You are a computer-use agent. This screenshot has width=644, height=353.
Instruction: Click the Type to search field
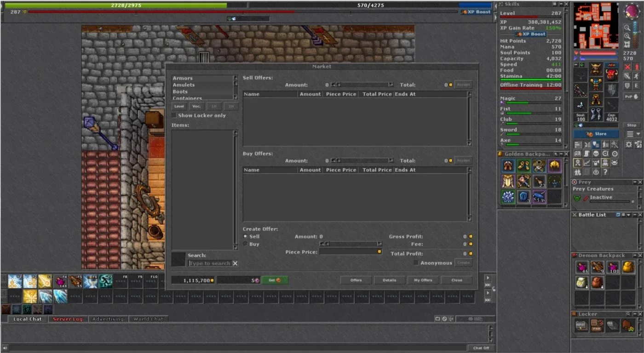coord(210,263)
